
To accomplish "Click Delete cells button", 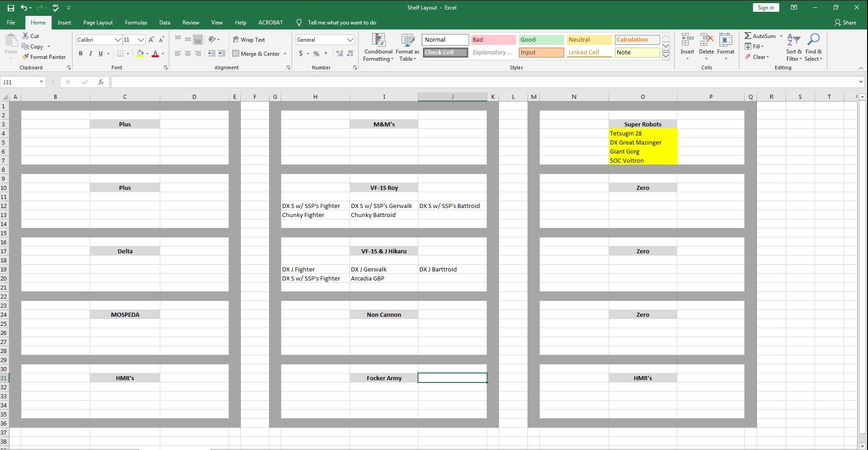I will point(706,47).
